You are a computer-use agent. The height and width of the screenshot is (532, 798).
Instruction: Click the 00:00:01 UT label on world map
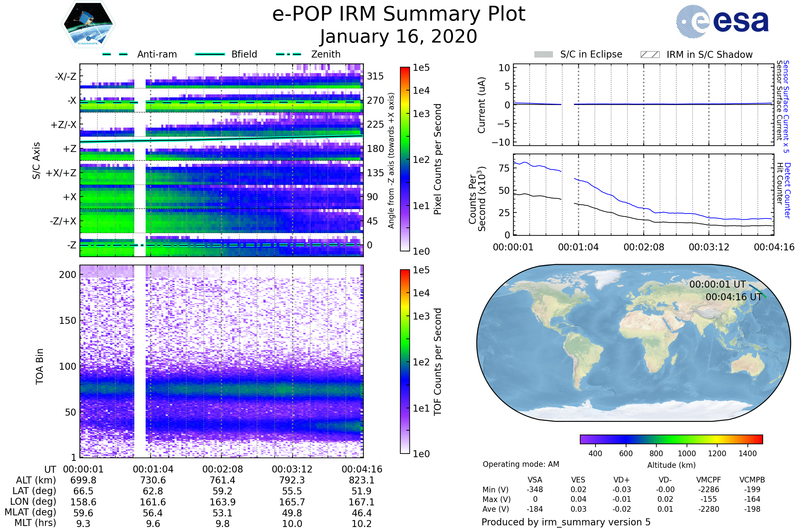(717, 284)
